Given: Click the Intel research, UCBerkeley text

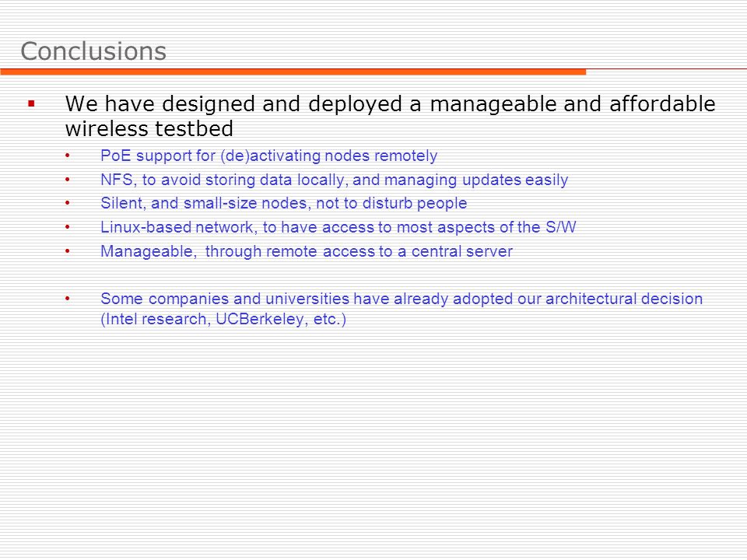Looking at the screenshot, I should coord(223,319).
